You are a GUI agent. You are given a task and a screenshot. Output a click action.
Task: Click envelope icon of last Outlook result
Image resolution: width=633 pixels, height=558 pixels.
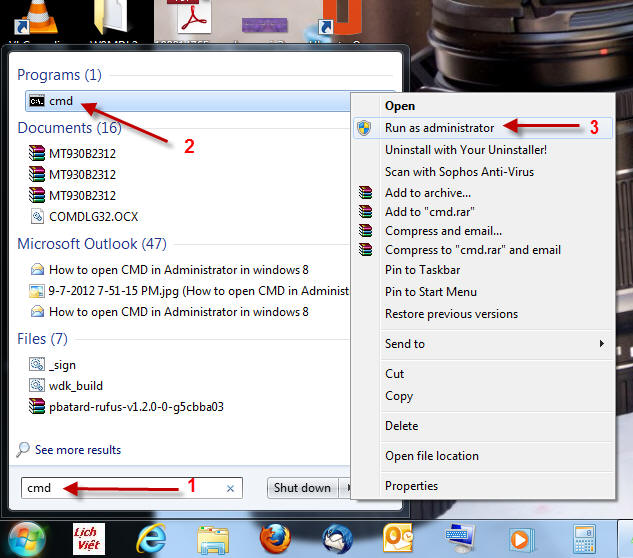[37, 311]
